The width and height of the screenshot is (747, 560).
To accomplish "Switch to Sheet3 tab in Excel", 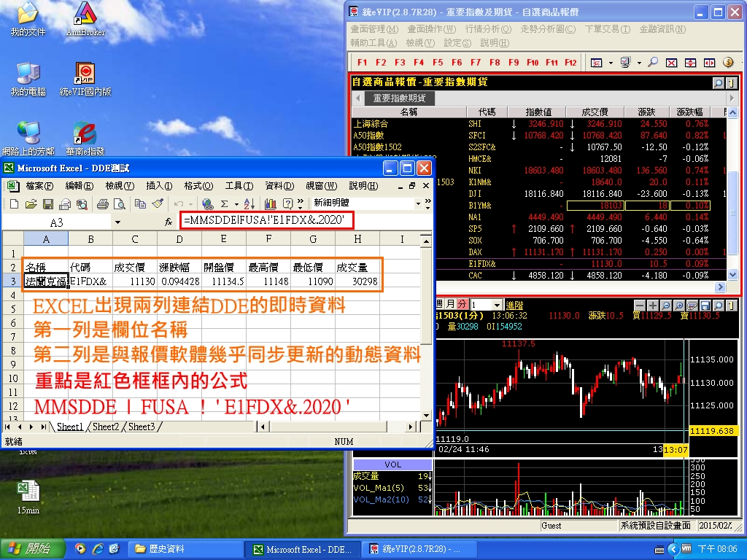I will tap(142, 427).
